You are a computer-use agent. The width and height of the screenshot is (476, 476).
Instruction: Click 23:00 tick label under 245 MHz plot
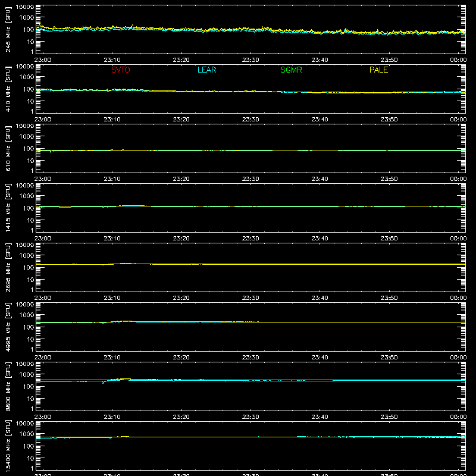click(x=43, y=60)
